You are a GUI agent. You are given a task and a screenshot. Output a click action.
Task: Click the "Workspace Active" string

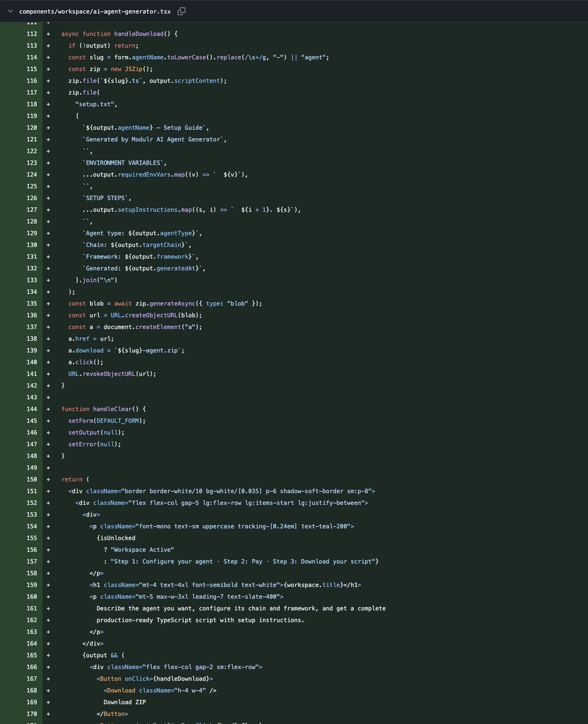click(142, 550)
